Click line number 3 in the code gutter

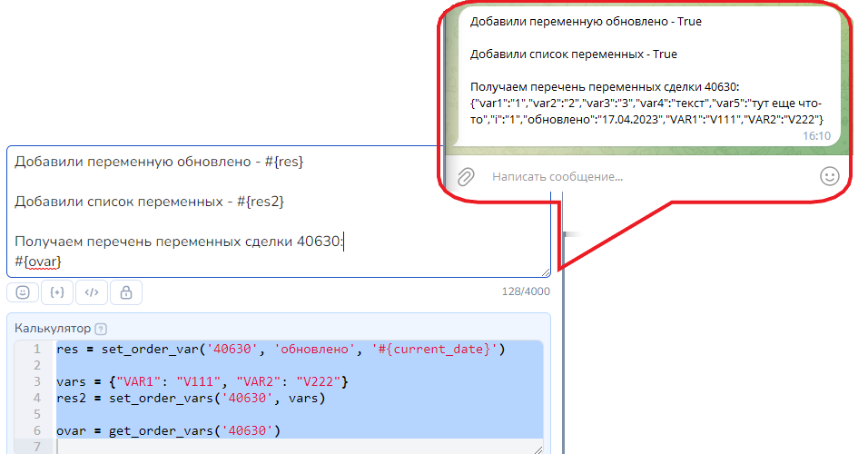coord(36,381)
